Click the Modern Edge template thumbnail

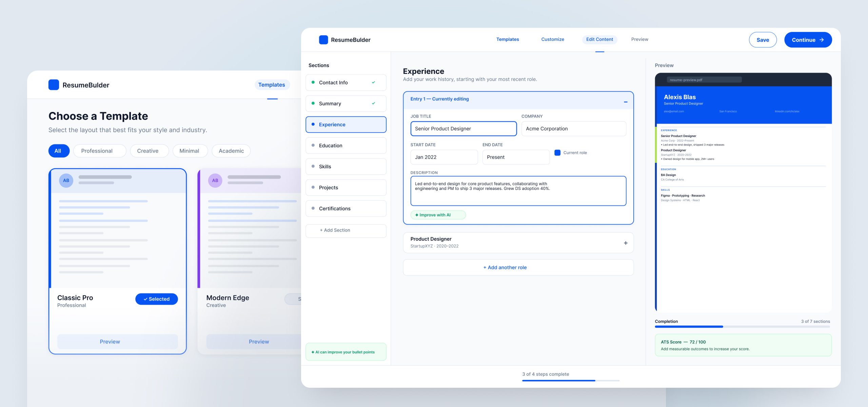pyautogui.click(x=250, y=229)
